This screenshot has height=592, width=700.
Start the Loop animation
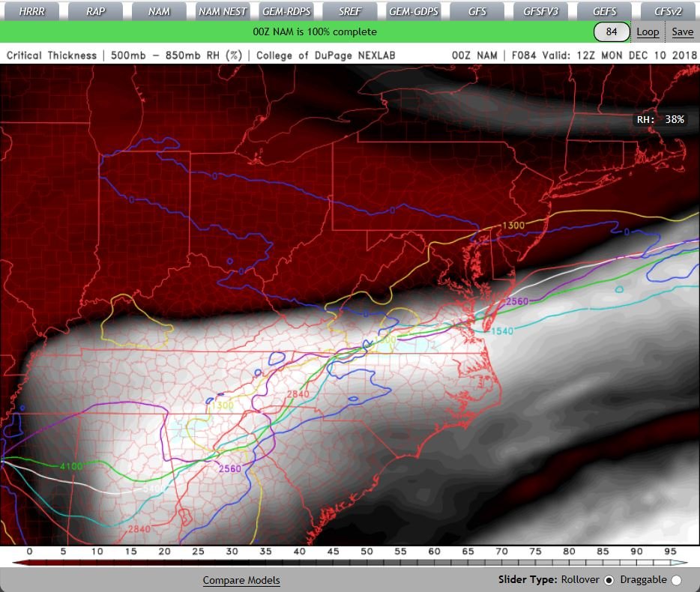pos(648,32)
